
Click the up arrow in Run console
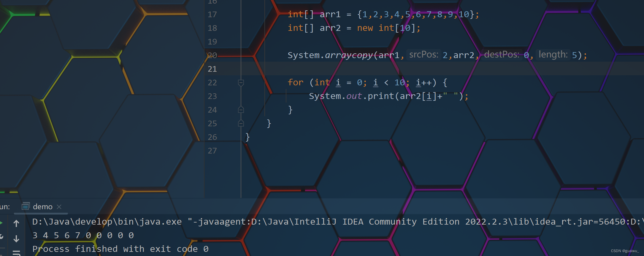coord(16,223)
